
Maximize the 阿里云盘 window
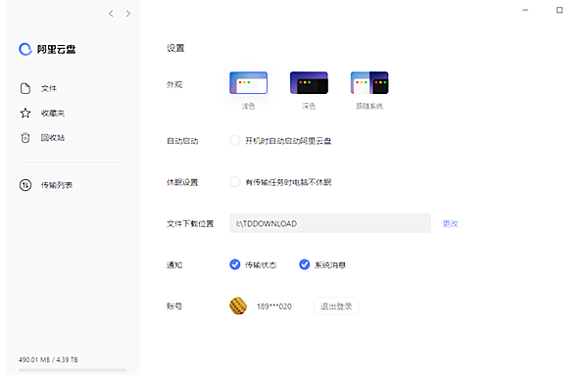coord(560,10)
